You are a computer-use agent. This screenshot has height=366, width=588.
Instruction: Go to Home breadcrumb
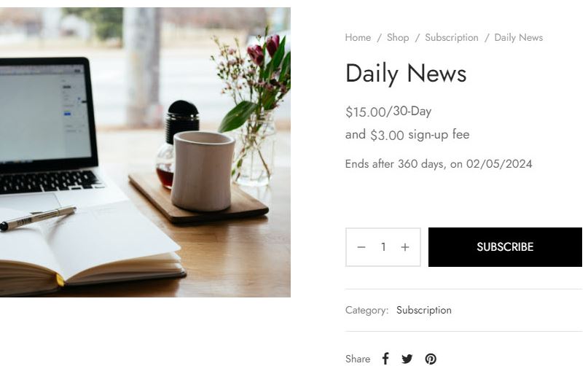tap(358, 37)
